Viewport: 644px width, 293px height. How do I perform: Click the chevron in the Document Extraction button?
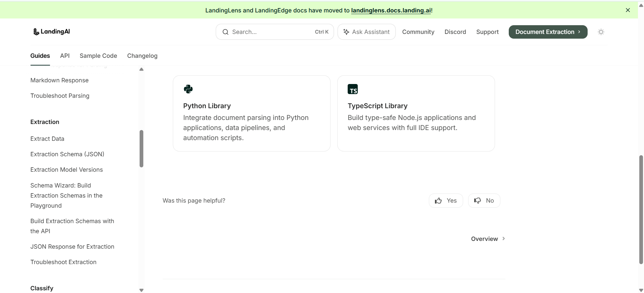point(579,32)
